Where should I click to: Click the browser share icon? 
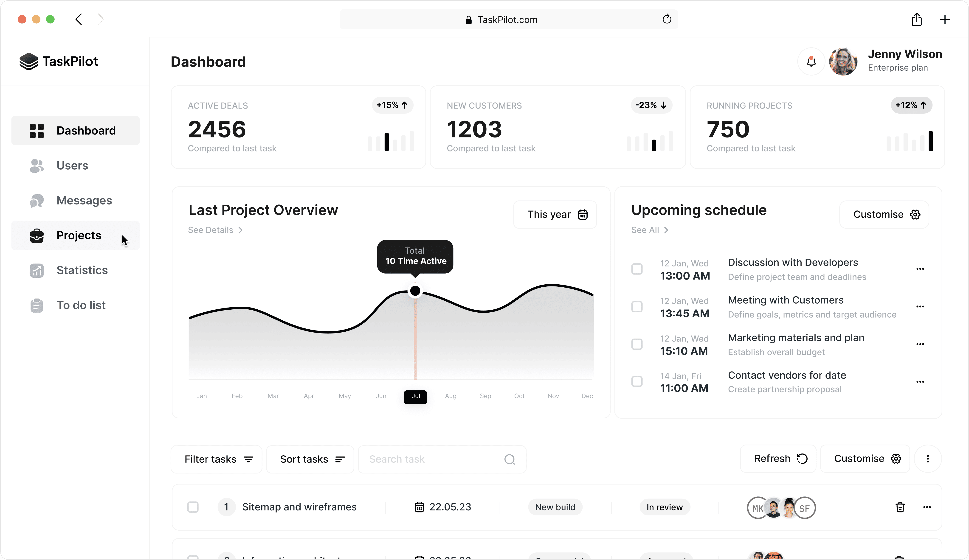coord(916,19)
